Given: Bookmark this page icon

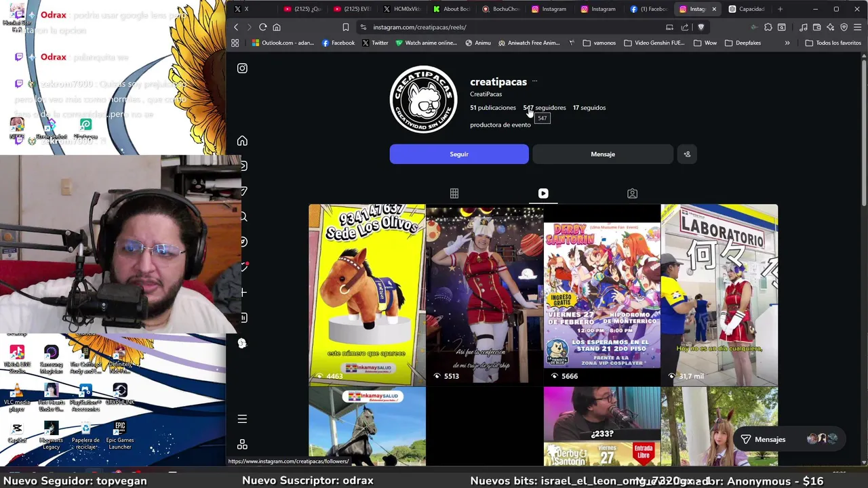Looking at the screenshot, I should click(346, 27).
